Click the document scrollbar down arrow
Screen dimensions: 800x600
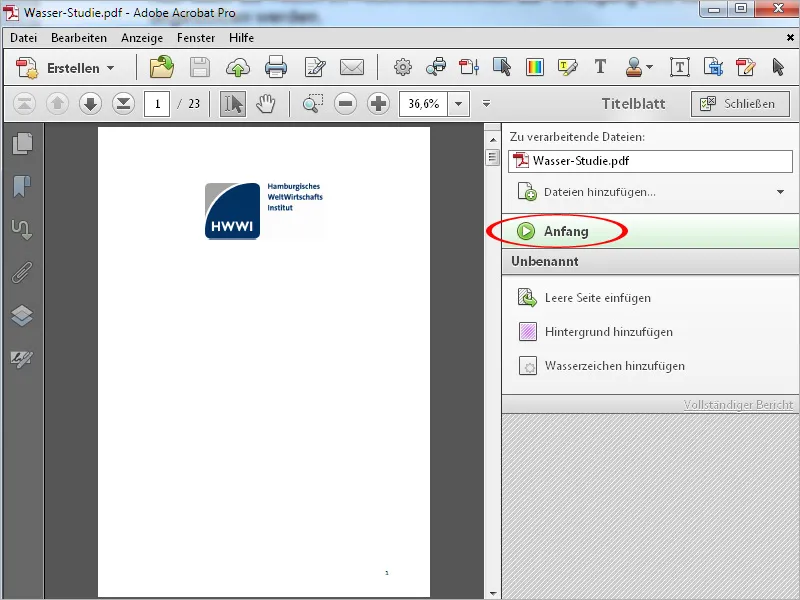tap(492, 593)
